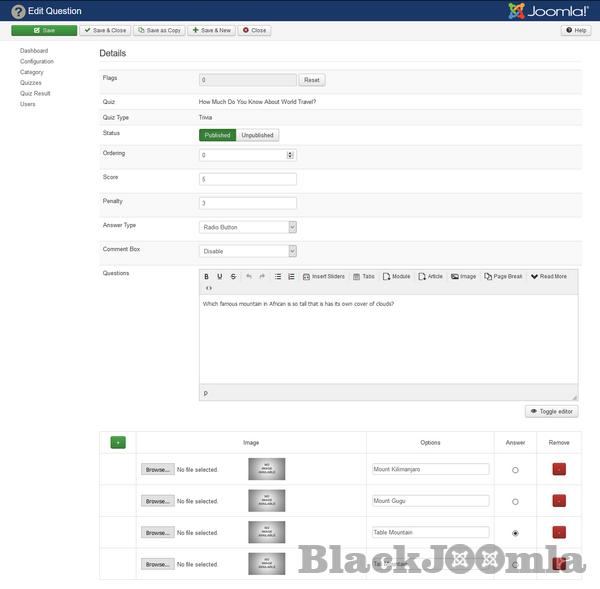This screenshot has height=589, width=600.
Task: Open Quizzes in the sidebar menu
Action: click(31, 83)
